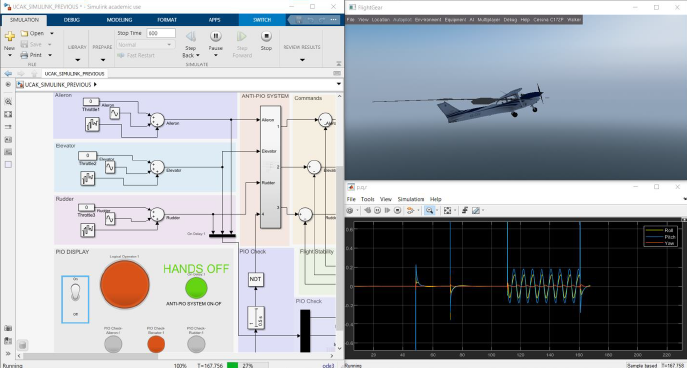The height and width of the screenshot is (368, 687).
Task: Click the Zoom tool in Simulink palette
Action: tap(8, 102)
